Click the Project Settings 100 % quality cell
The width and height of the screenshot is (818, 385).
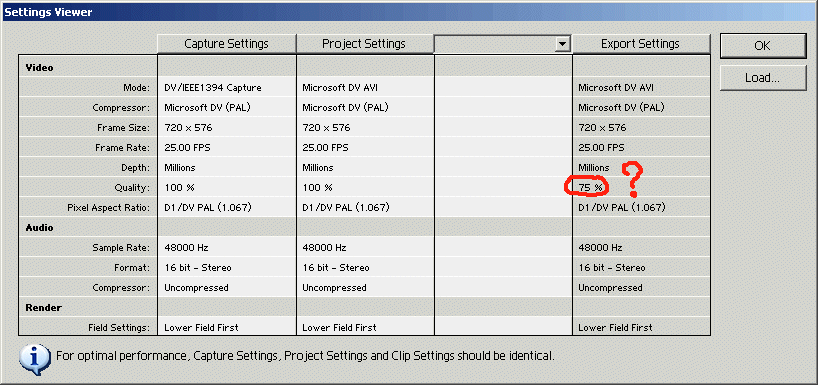click(x=317, y=187)
